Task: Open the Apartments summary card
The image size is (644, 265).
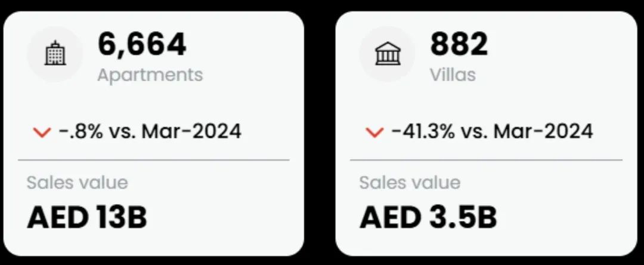Action: pos(154,134)
